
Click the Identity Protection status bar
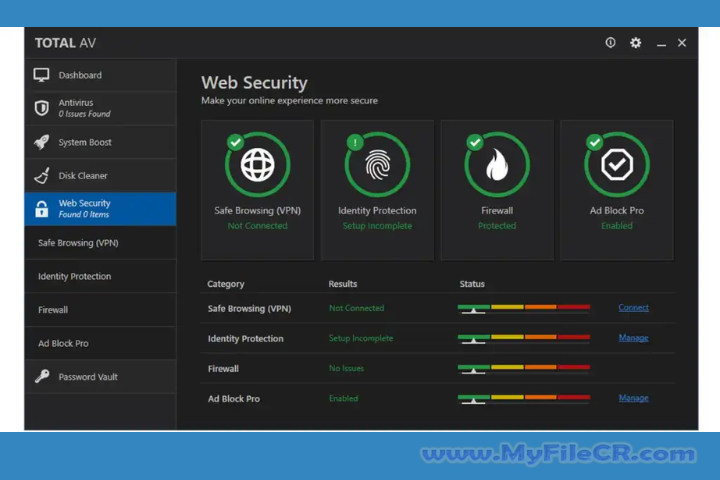point(523,339)
